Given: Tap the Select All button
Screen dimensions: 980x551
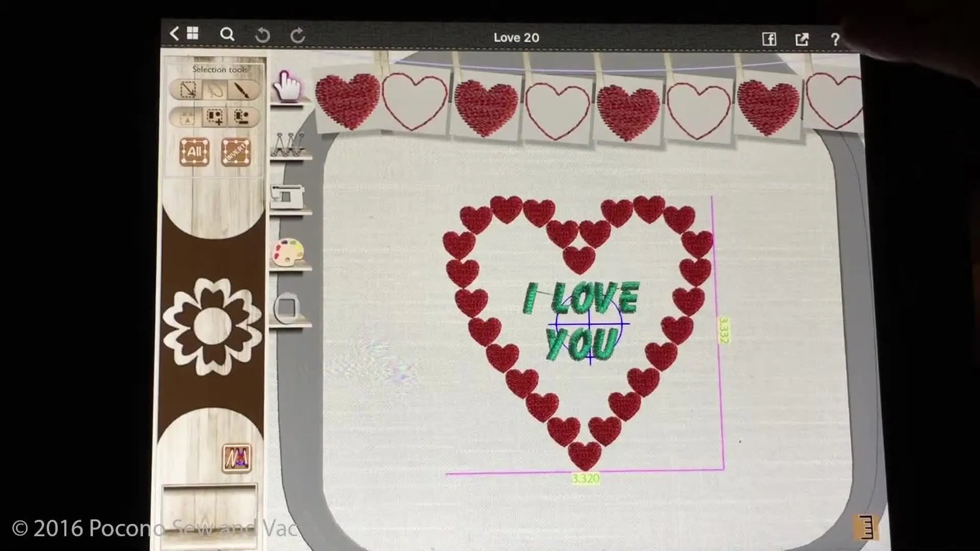Looking at the screenshot, I should pos(194,152).
